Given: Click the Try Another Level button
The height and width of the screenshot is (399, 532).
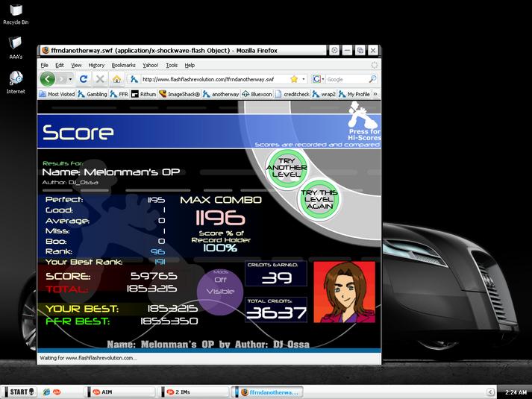Looking at the screenshot, I should 287,168.
